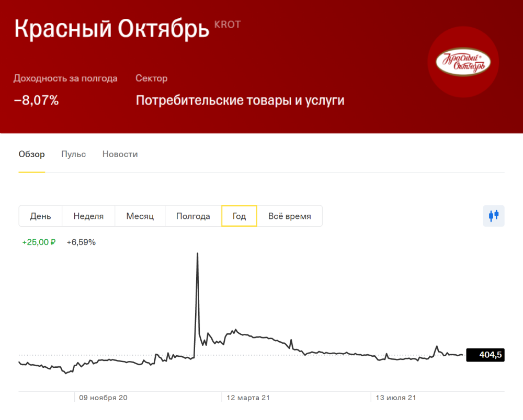
Task: Open the Новости tab
Action: [120, 154]
